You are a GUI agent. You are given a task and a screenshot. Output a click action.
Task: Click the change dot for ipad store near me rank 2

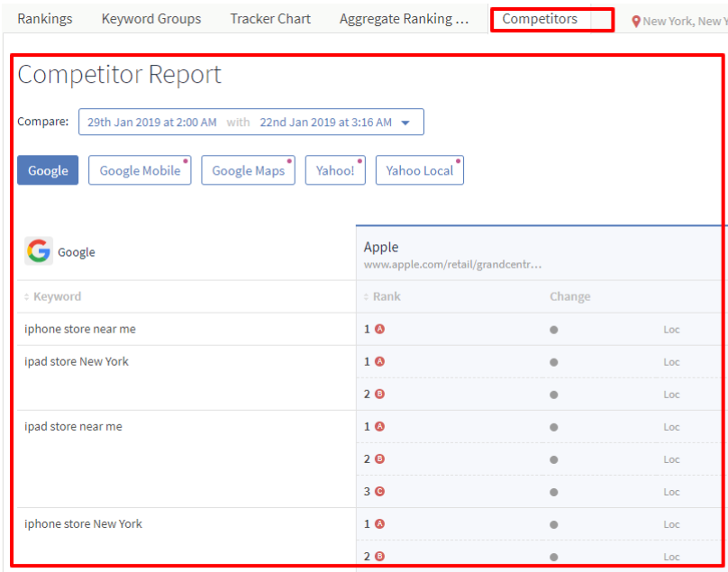tap(554, 460)
